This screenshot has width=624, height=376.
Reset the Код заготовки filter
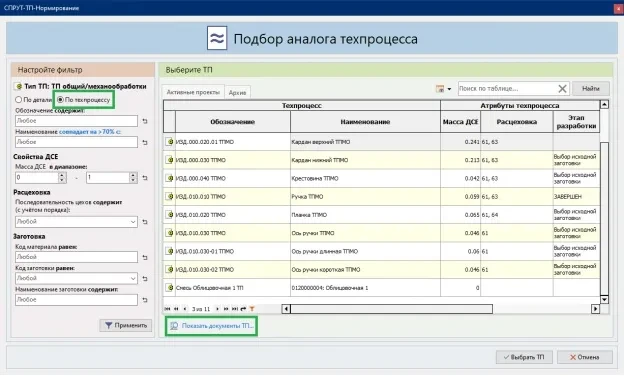[x=145, y=279]
